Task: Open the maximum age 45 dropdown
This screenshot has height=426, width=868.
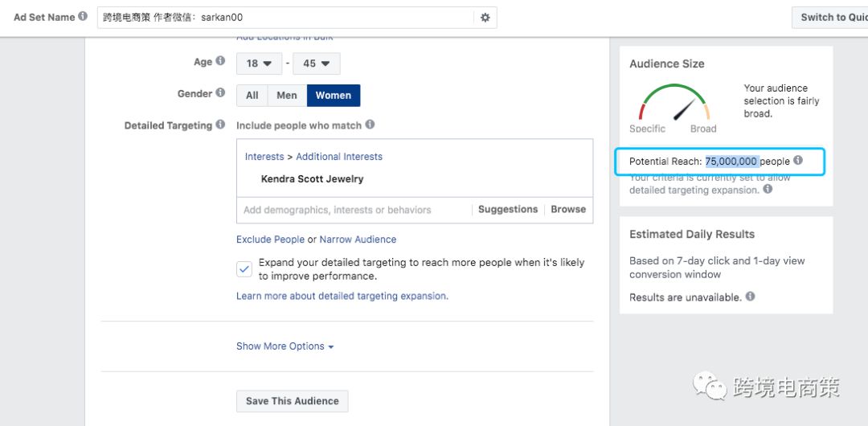Action: tap(317, 63)
